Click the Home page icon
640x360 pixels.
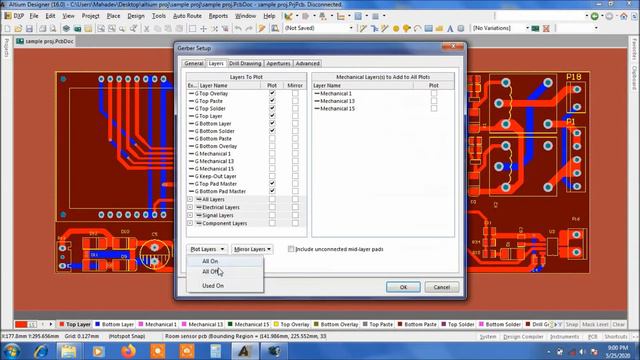[623, 16]
